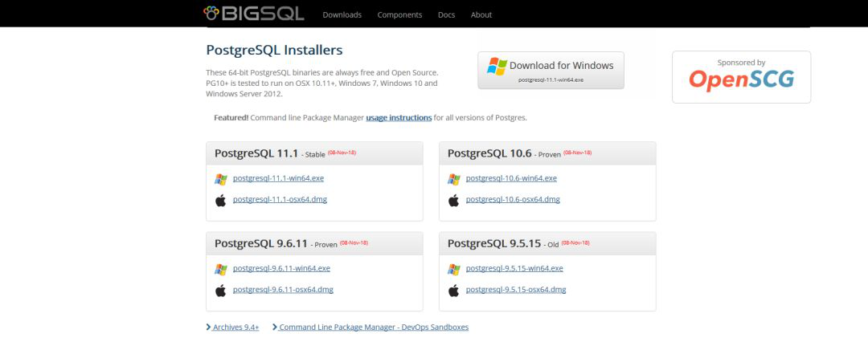Image resolution: width=868 pixels, height=350 pixels.
Task: Click Apple icon beside postgresql-10.6-osx64.dmg
Action: pos(454,200)
